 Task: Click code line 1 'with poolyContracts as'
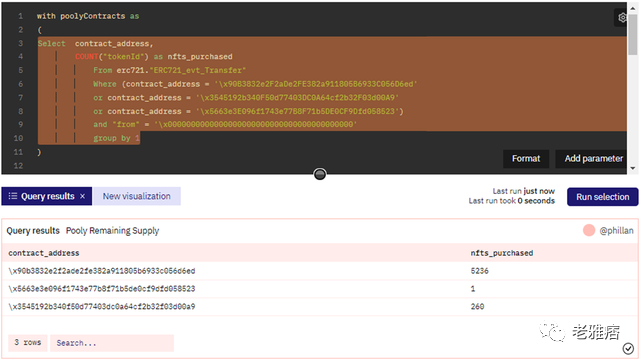(88, 16)
